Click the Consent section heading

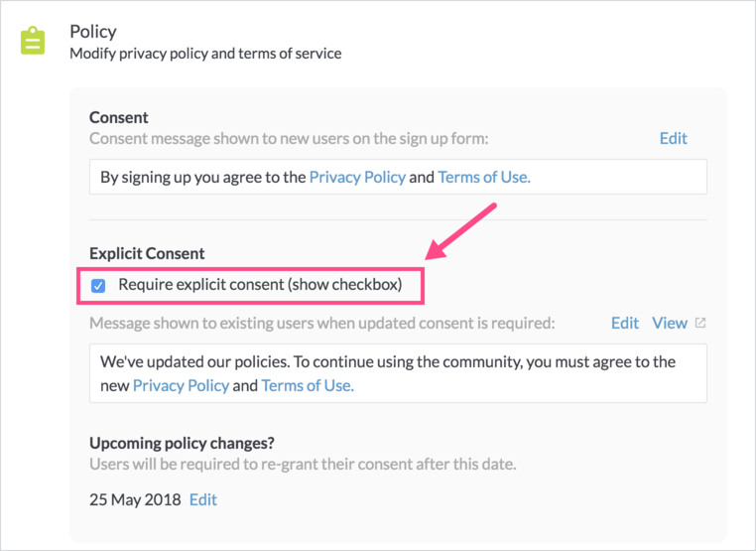click(x=119, y=117)
